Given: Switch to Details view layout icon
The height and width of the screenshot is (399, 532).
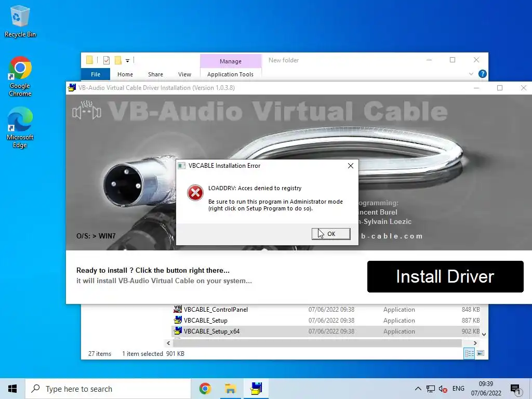Looking at the screenshot, I should [469, 353].
